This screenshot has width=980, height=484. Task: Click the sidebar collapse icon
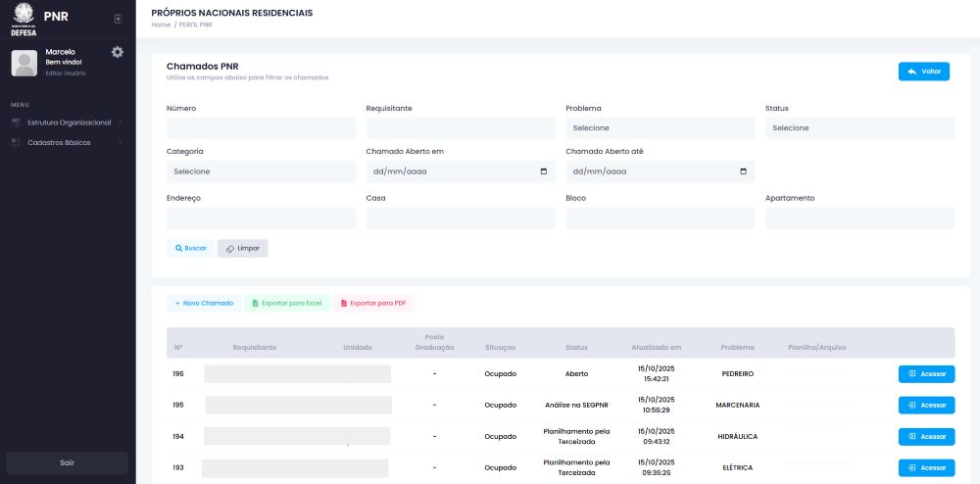pos(118,19)
